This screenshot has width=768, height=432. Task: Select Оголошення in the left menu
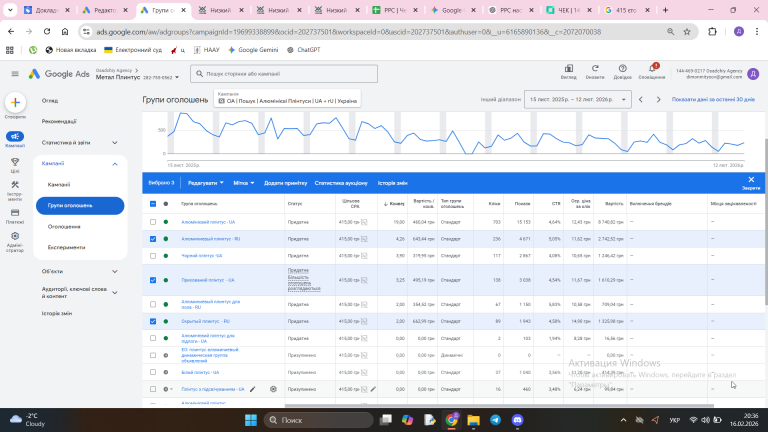pyautogui.click(x=64, y=226)
